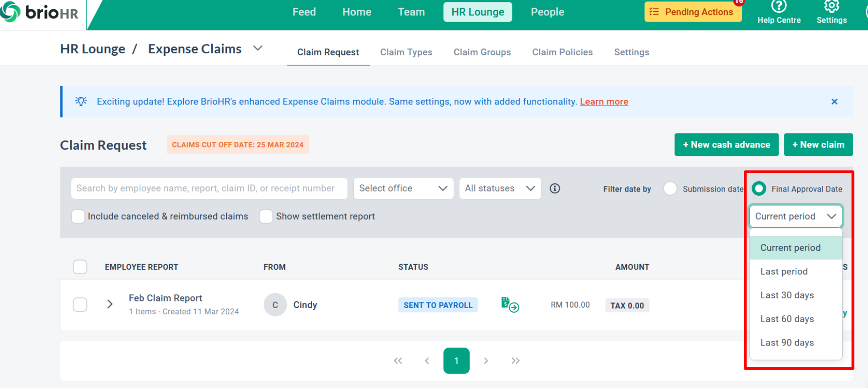This screenshot has width=868, height=390.
Task: Click the RM 100.00 amount
Action: coord(570,305)
